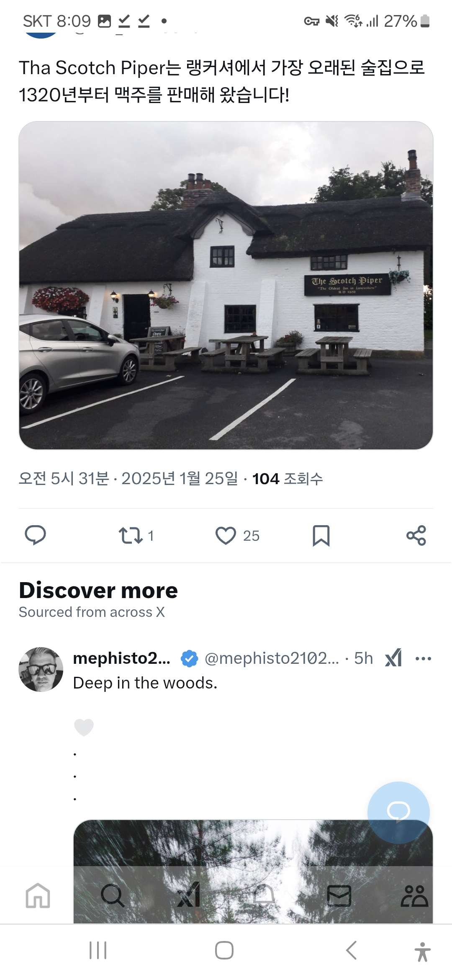Open Communities tab
The width and height of the screenshot is (452, 980).
click(x=414, y=895)
